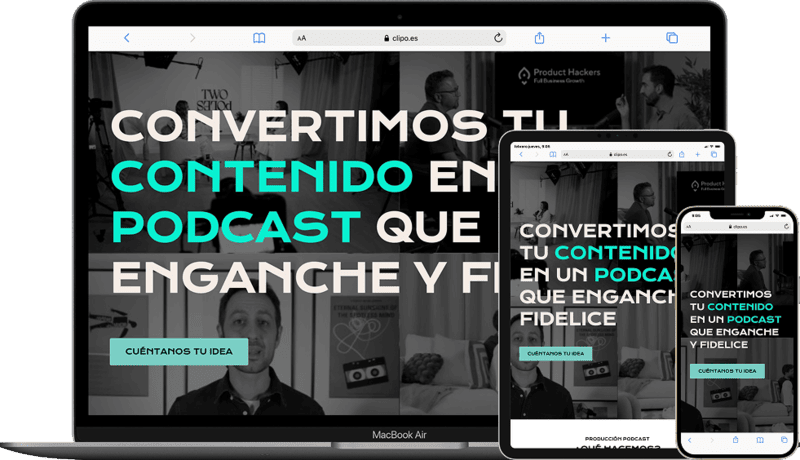Click 'Cuéntanos tu idea' on the iPad page
Screen dimensions: 800x460
coord(556,353)
